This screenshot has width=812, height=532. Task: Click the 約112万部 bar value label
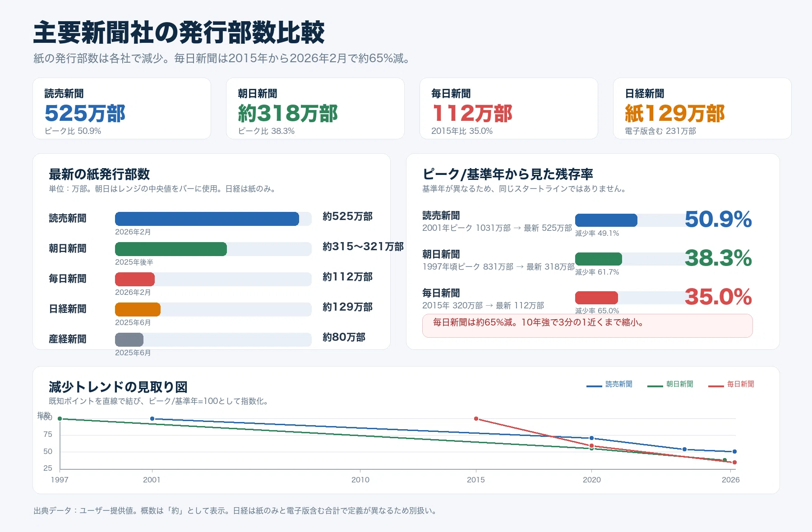pyautogui.click(x=347, y=277)
